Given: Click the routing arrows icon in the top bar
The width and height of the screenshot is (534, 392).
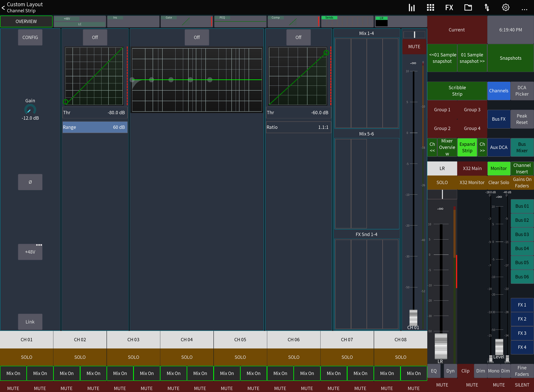Looking at the screenshot, I should click(x=487, y=7).
